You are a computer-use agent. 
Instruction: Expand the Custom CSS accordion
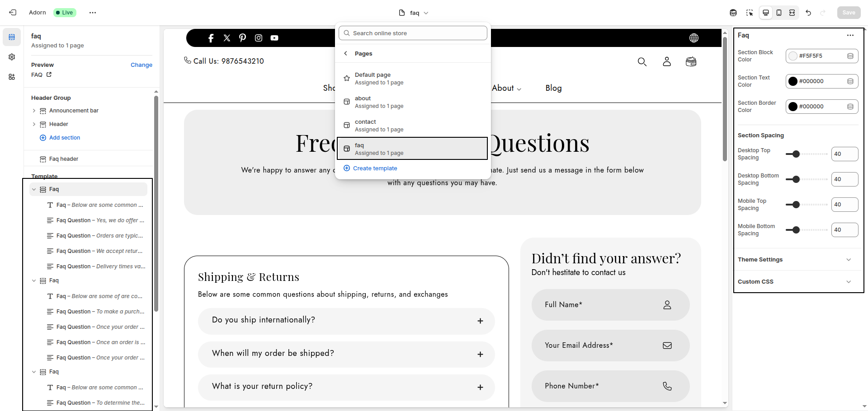point(798,281)
